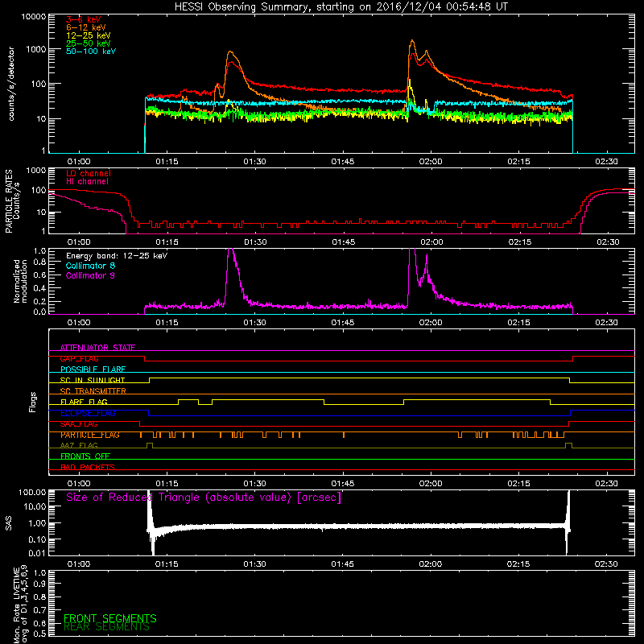Click the GAP_FLAG label
The image size is (644, 644).
79,358
